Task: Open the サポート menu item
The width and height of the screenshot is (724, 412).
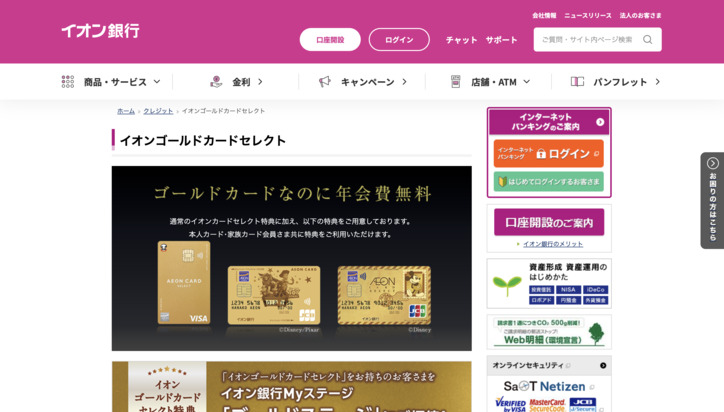Action: tap(501, 40)
